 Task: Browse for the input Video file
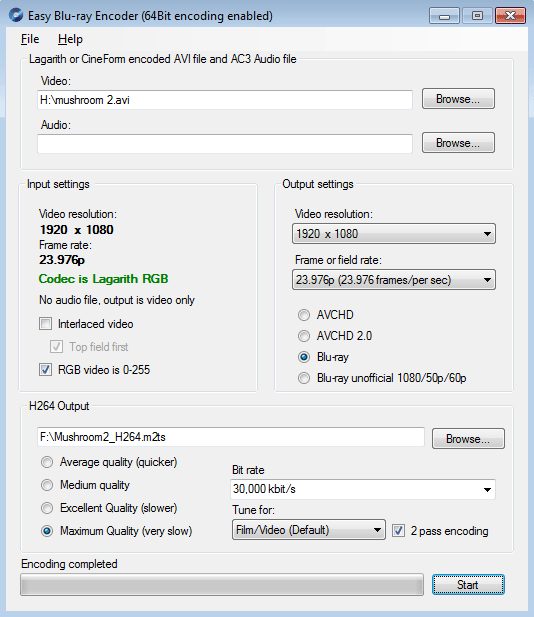point(458,98)
